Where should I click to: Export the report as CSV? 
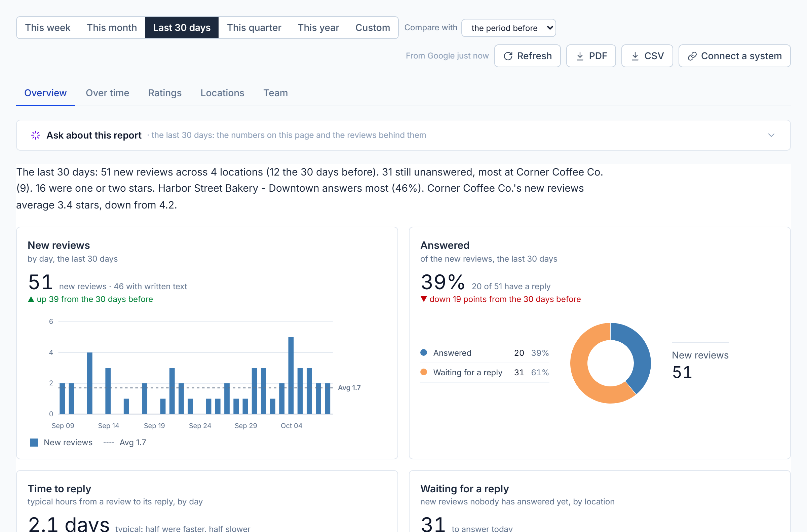(x=647, y=56)
